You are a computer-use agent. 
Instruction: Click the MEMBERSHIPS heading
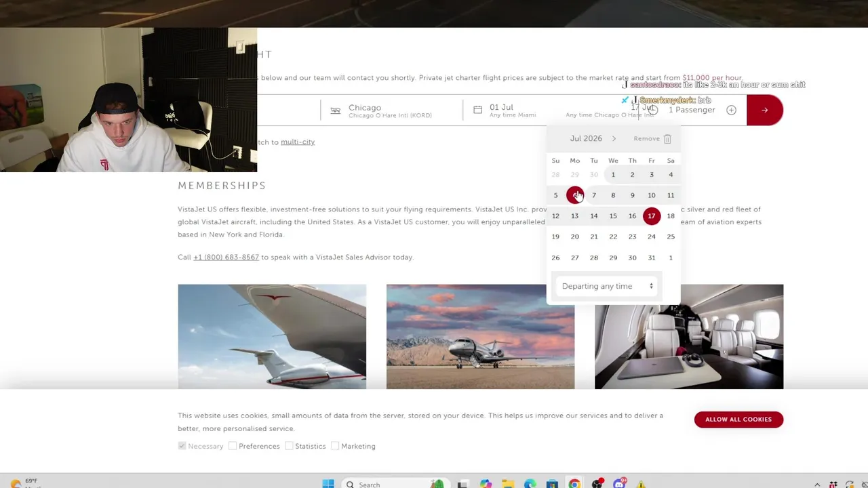[x=222, y=185]
